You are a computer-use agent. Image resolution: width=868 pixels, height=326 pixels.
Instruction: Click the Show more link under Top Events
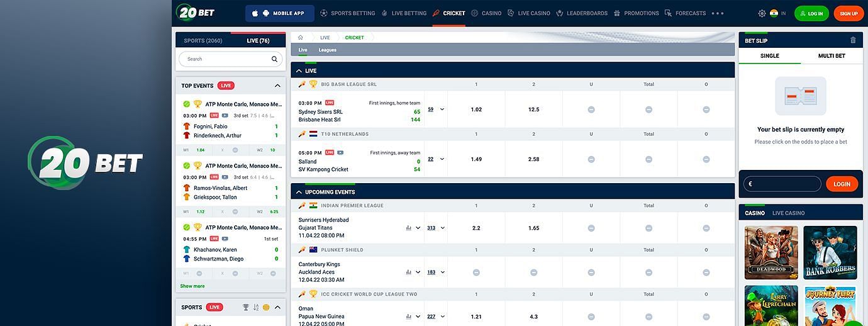coord(192,286)
